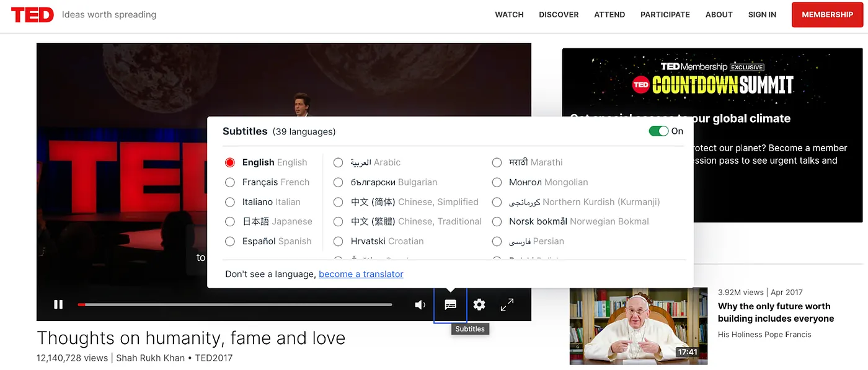Image resolution: width=868 pixels, height=370 pixels.
Task: Click the SIGN IN link
Action: pyautogui.click(x=762, y=15)
